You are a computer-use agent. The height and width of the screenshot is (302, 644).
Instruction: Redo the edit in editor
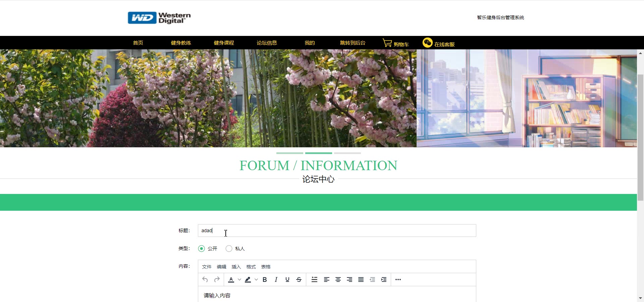[217, 280]
